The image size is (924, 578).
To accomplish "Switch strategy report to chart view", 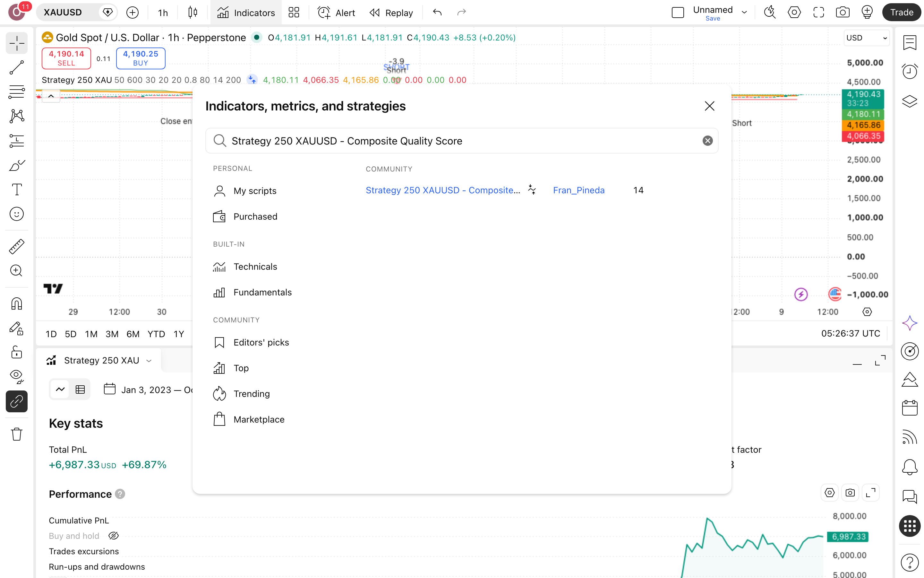I will tap(60, 390).
